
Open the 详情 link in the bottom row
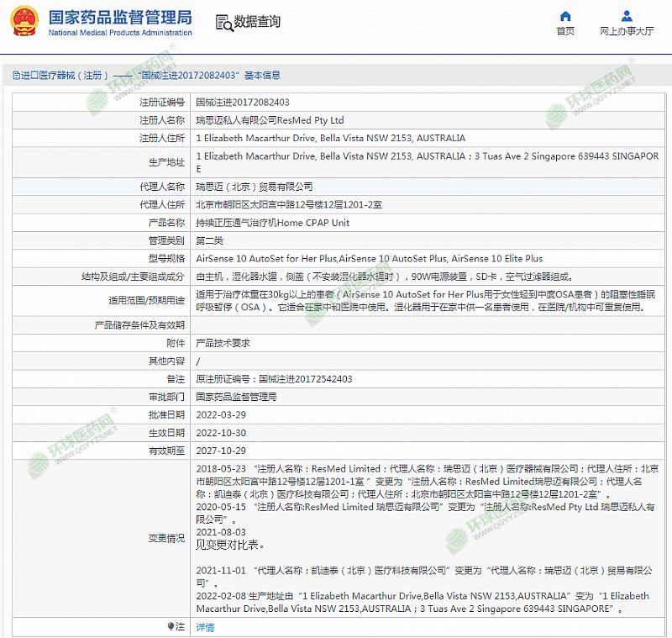tap(205, 627)
